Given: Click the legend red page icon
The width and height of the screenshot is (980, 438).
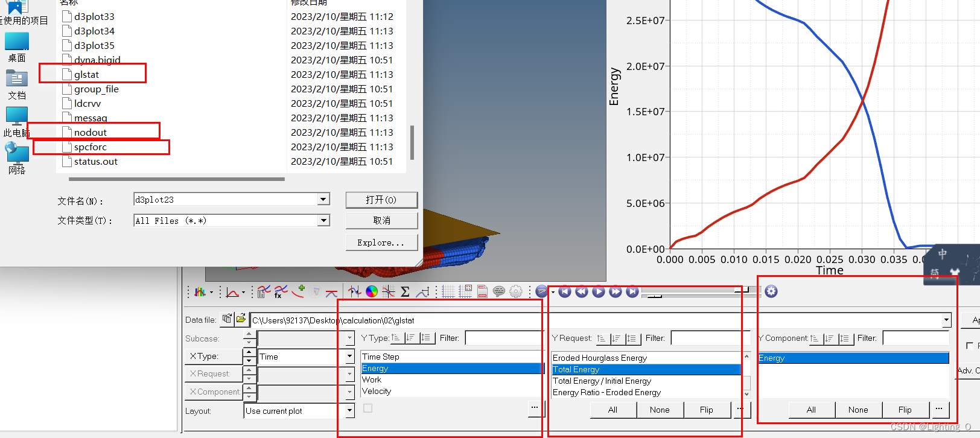Looking at the screenshot, I should point(482,292).
